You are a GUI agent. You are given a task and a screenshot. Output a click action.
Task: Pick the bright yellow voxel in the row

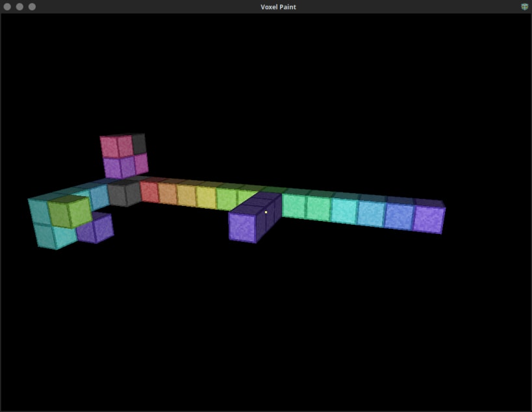coord(206,198)
